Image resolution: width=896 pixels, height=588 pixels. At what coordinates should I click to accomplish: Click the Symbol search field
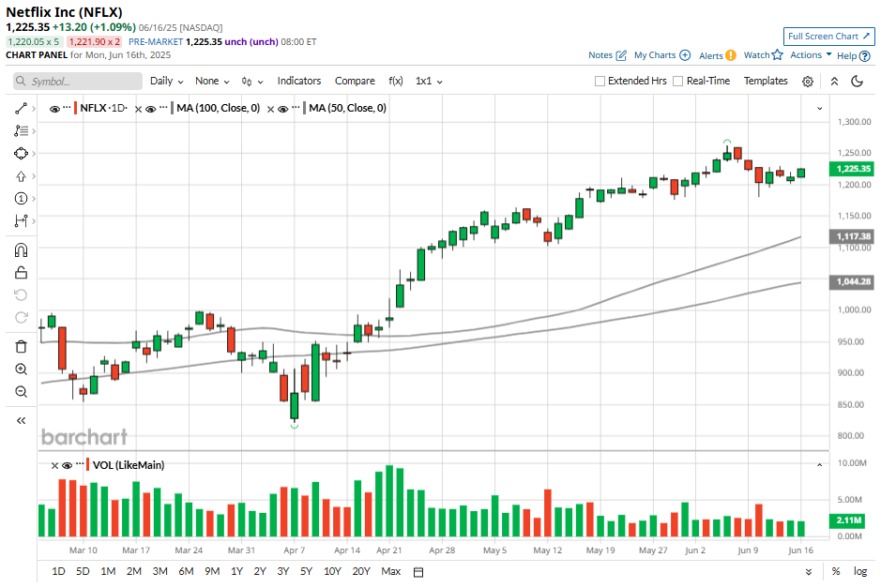click(79, 82)
